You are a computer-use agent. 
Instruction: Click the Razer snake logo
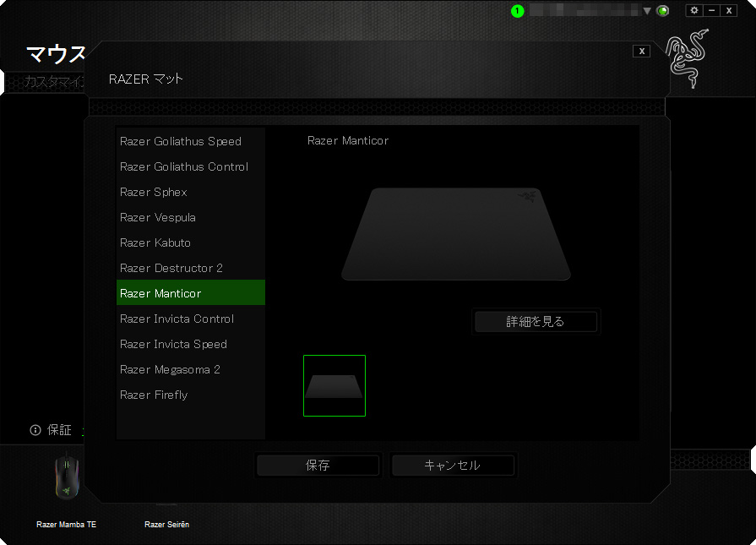tap(688, 61)
